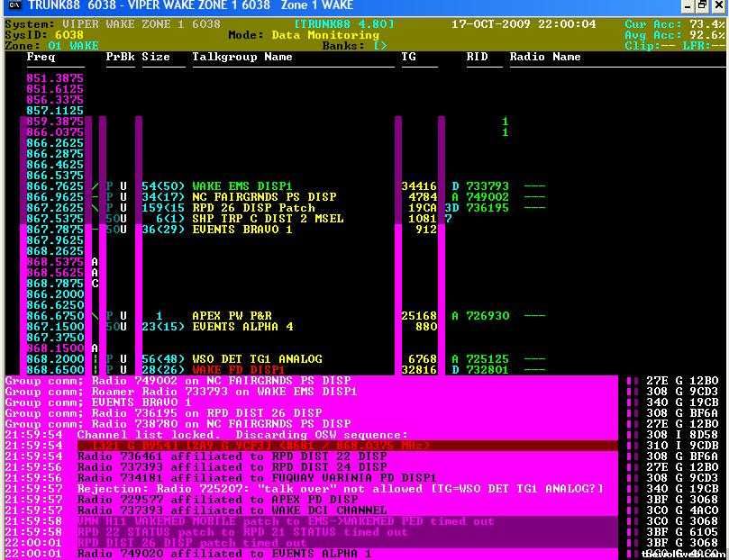Click the console window icon in title bar
Viewport: 729px width, 560px height.
[9, 5]
